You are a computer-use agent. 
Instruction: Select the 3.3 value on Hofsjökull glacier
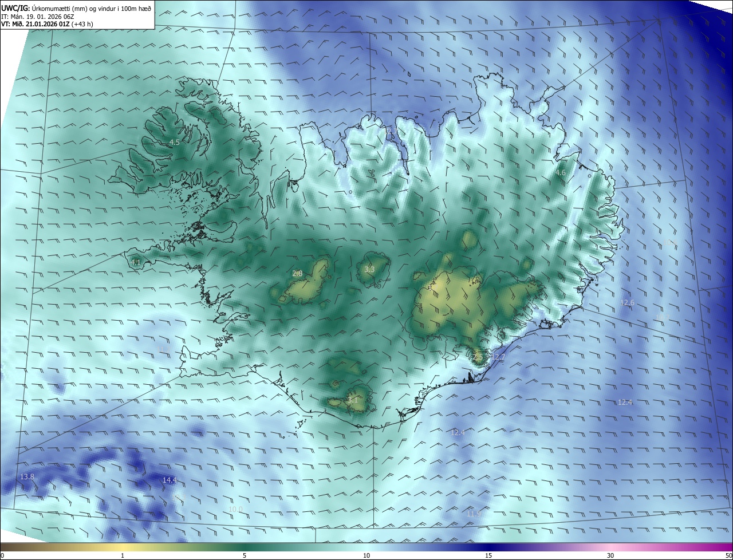(x=369, y=269)
